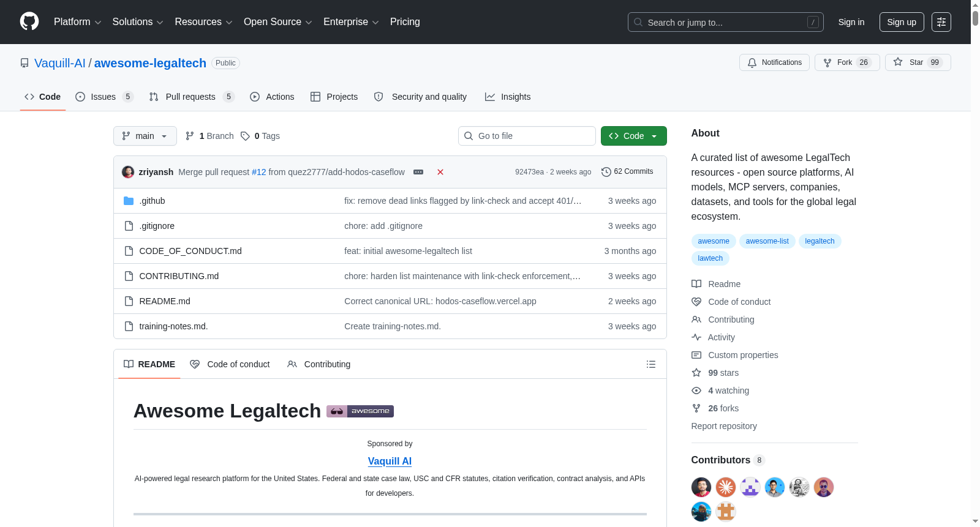Click the Sign in link
Image resolution: width=980 pixels, height=527 pixels.
click(x=851, y=22)
